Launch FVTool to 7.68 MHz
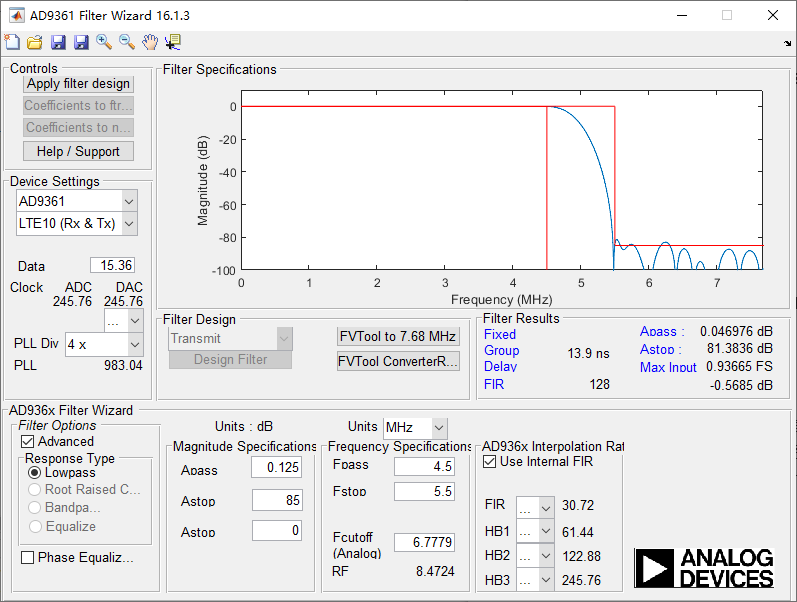This screenshot has height=602, width=797. pyautogui.click(x=398, y=337)
